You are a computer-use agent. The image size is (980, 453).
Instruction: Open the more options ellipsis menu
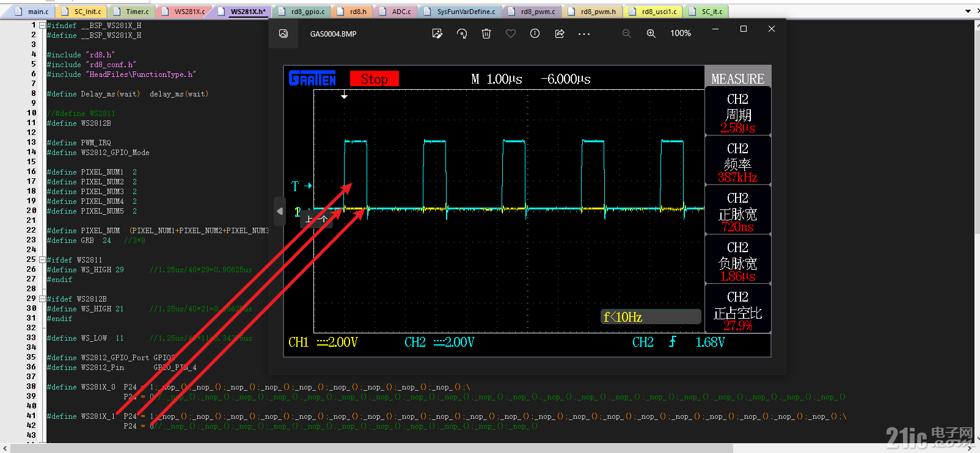pos(584,34)
